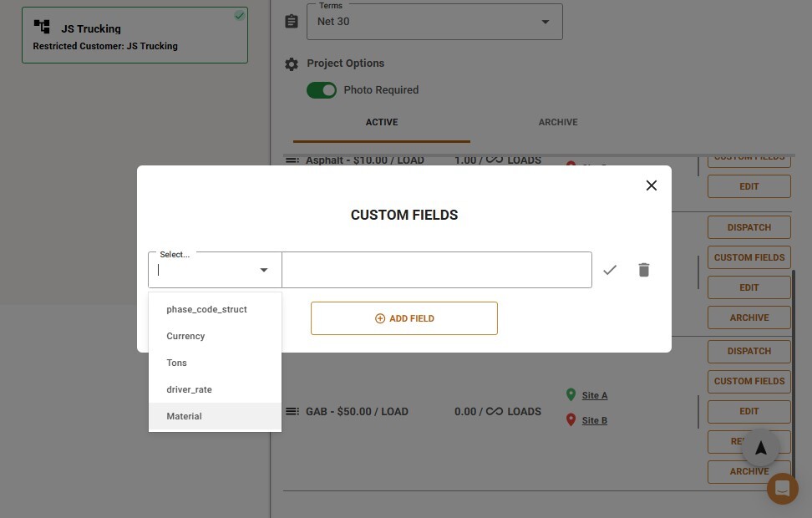Open the Site A link for GAB

[595, 395]
